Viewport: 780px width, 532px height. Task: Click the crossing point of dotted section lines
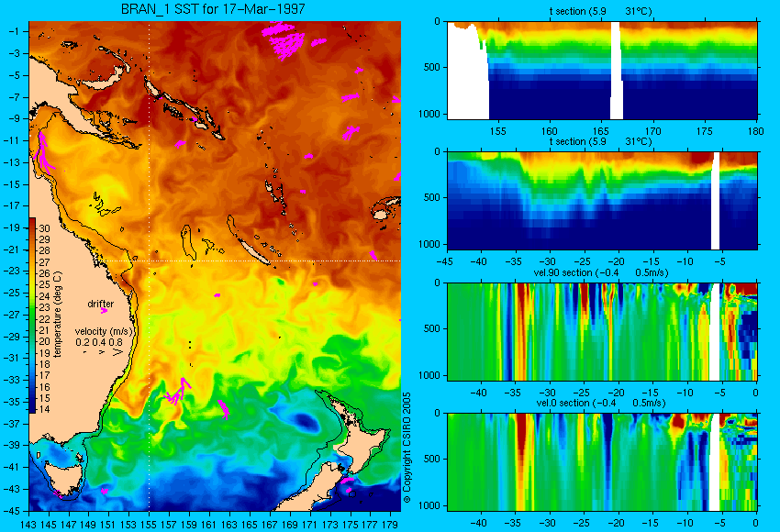[x=150, y=260]
